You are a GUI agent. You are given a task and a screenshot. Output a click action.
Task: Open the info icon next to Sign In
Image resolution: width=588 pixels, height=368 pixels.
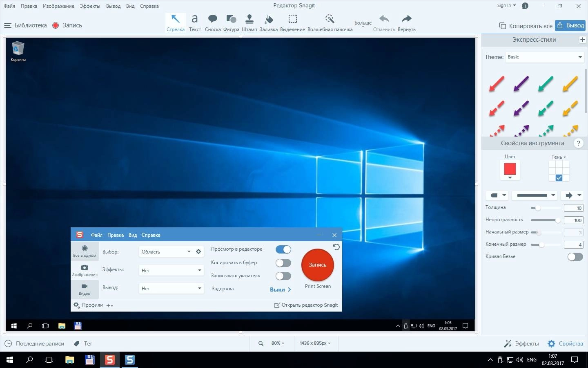click(525, 6)
